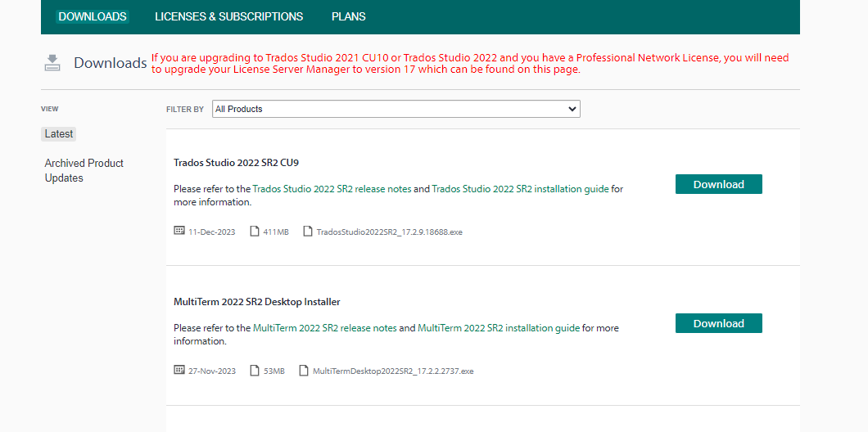Image resolution: width=868 pixels, height=432 pixels.
Task: Open Archived Product Updates view
Action: (x=84, y=170)
